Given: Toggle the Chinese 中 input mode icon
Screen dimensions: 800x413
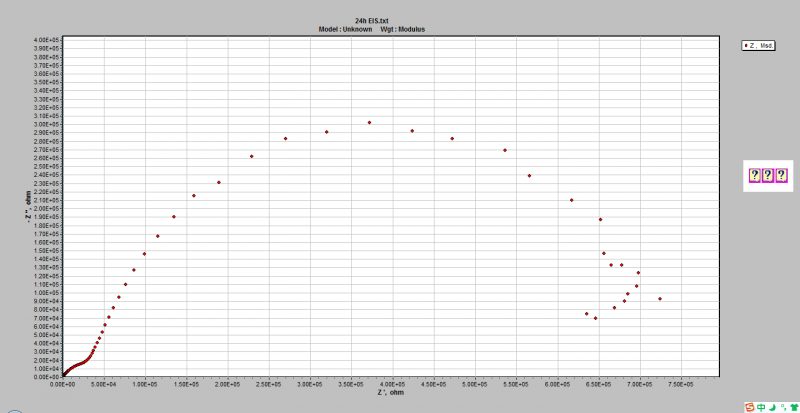Looking at the screenshot, I should (761, 407).
